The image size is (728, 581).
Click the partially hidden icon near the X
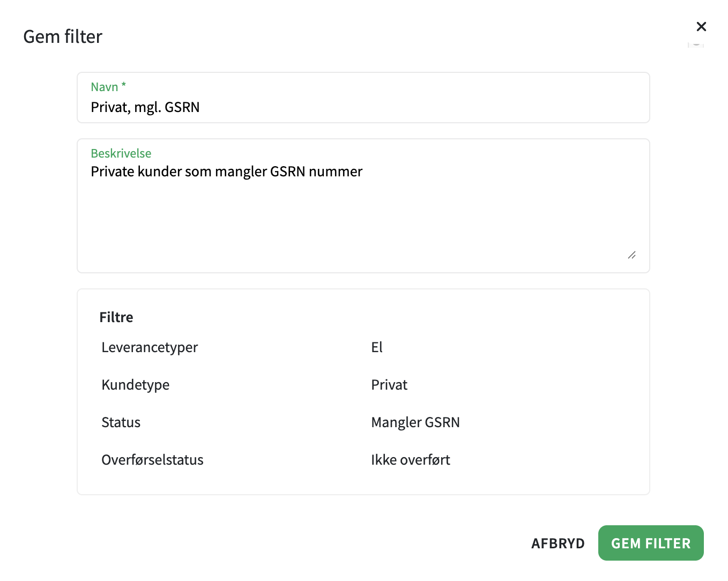695,46
